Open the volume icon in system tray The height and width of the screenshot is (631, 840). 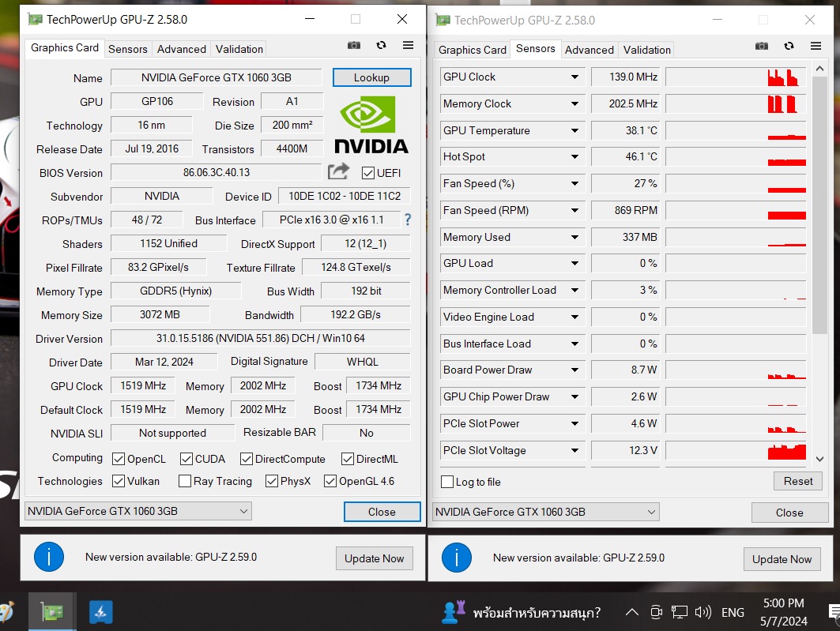click(x=703, y=612)
